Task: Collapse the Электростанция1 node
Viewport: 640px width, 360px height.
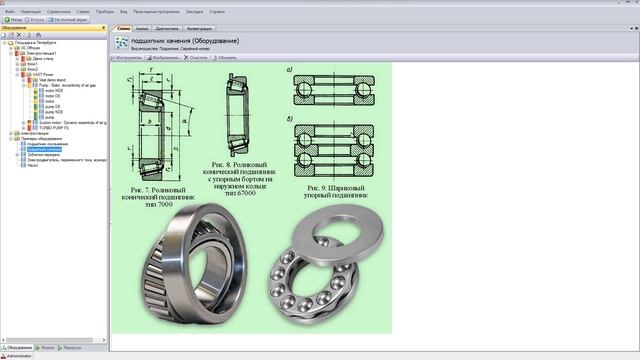Action: (11, 53)
